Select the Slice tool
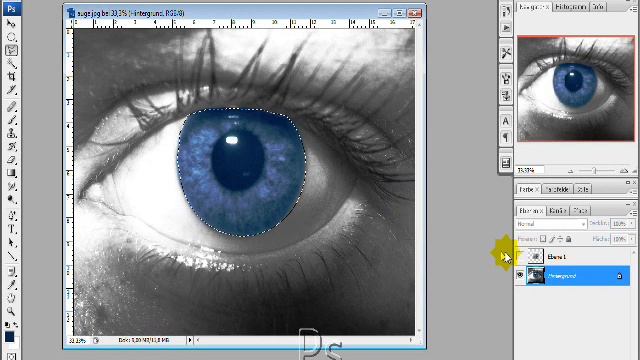The height and width of the screenshot is (360, 640). pos(11,89)
